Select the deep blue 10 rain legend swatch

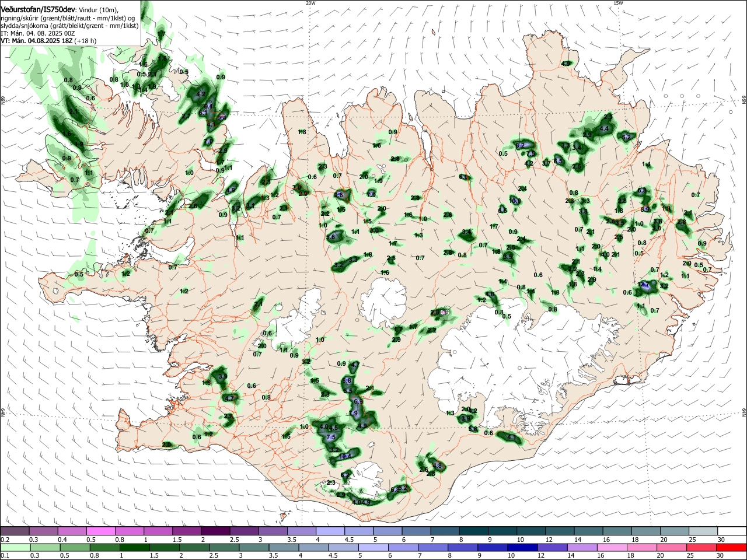tap(522, 548)
